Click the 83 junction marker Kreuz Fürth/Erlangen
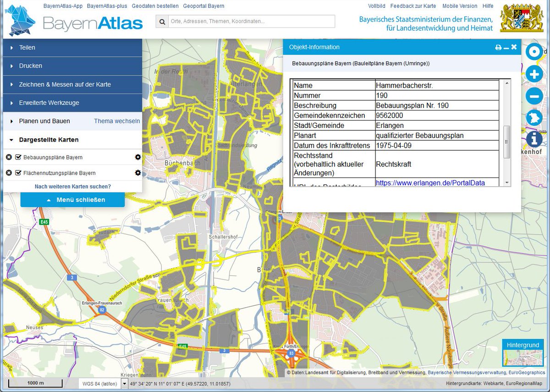Viewport: 550px width, 392px height. [x=291, y=354]
